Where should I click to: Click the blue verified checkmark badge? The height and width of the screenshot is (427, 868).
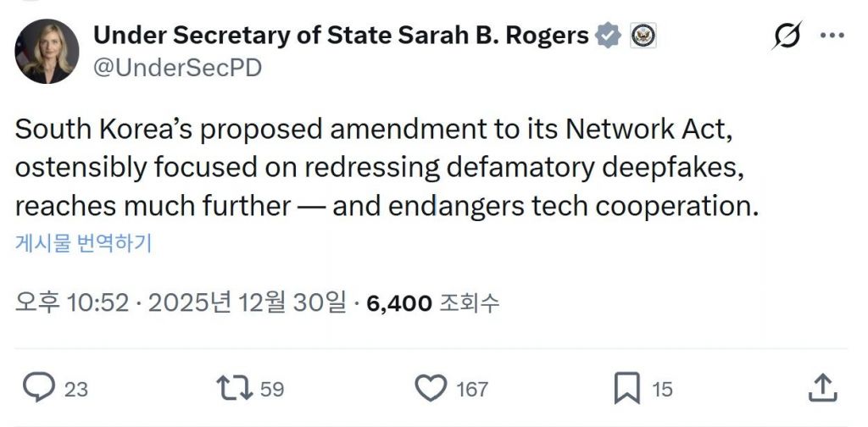coord(608,36)
